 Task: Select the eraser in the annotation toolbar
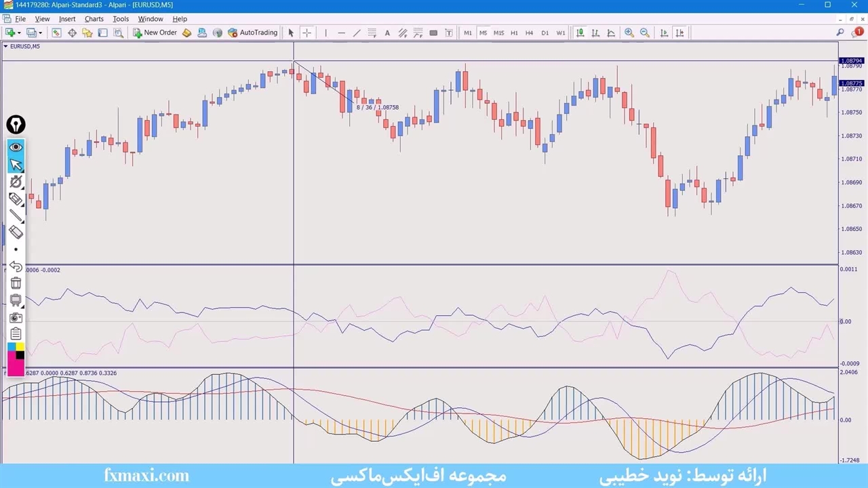pos(16,232)
